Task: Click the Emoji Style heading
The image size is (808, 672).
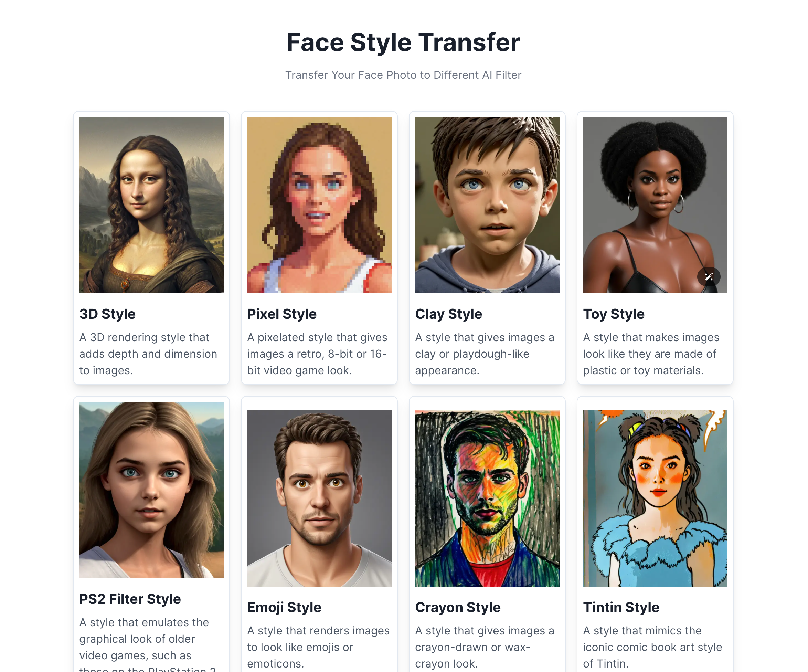Action: (284, 607)
